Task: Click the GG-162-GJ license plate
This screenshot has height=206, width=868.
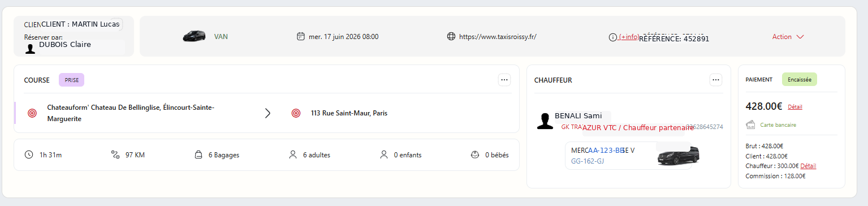Action: (x=588, y=161)
